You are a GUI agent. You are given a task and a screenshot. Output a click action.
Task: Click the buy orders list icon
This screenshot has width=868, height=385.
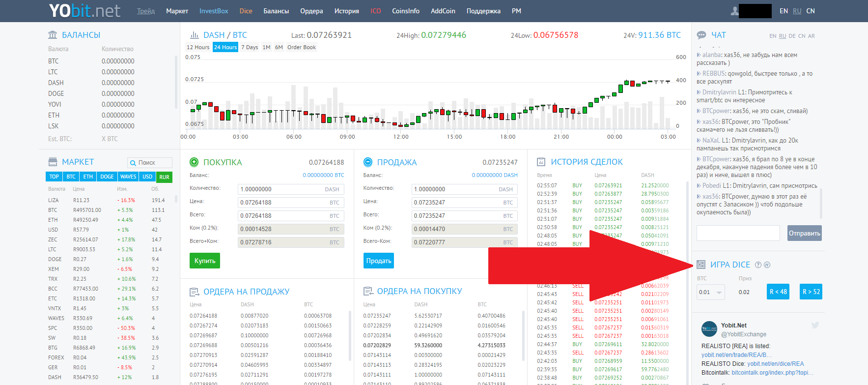tap(368, 291)
